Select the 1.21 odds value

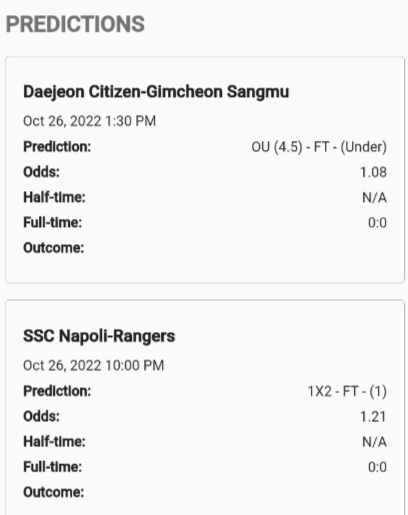373,417
